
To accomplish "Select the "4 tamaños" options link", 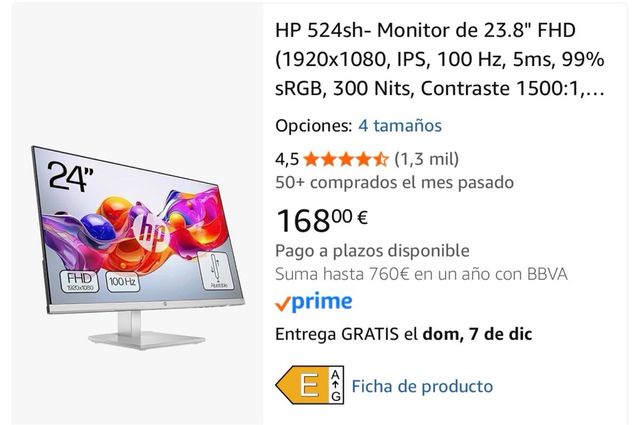I will point(400,125).
